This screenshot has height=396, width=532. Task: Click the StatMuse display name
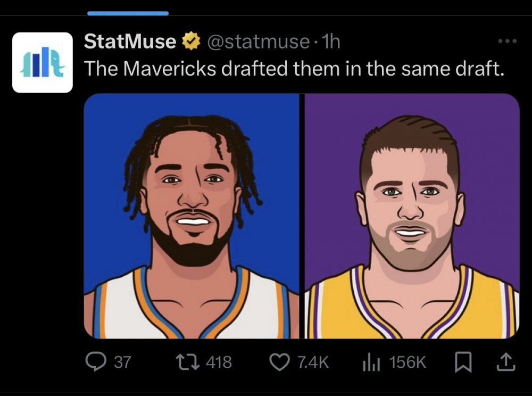130,41
